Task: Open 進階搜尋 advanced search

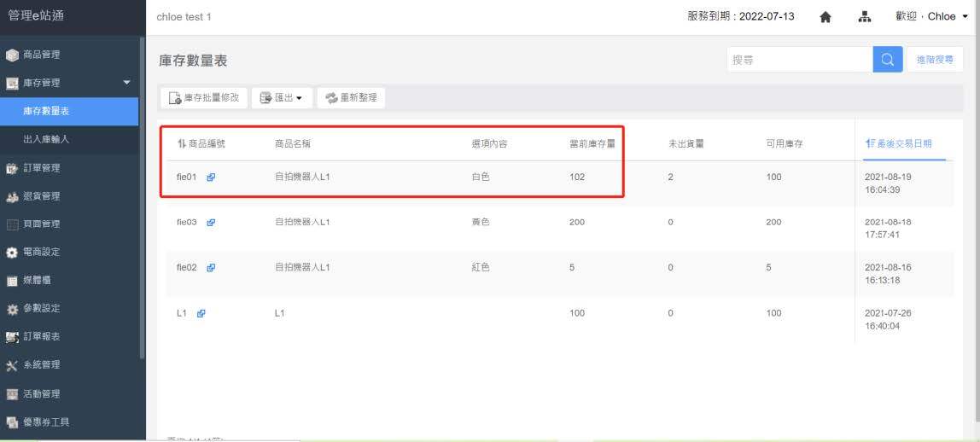Action: [x=935, y=60]
